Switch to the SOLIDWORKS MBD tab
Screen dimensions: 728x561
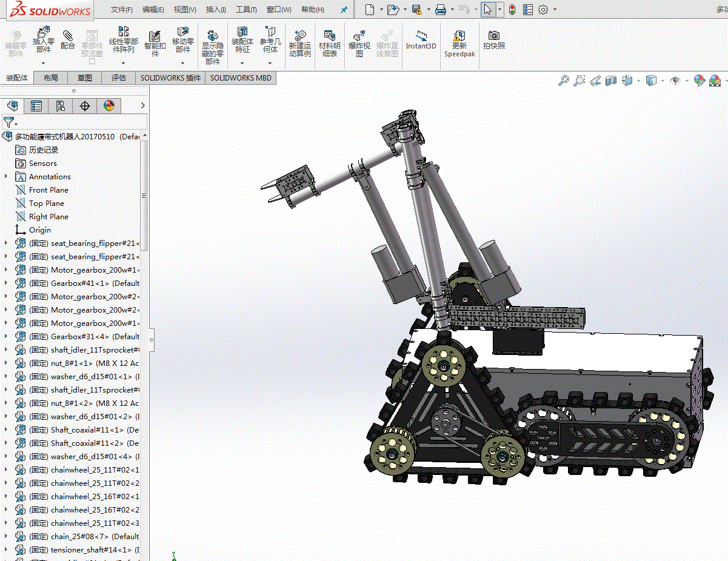pyautogui.click(x=241, y=78)
